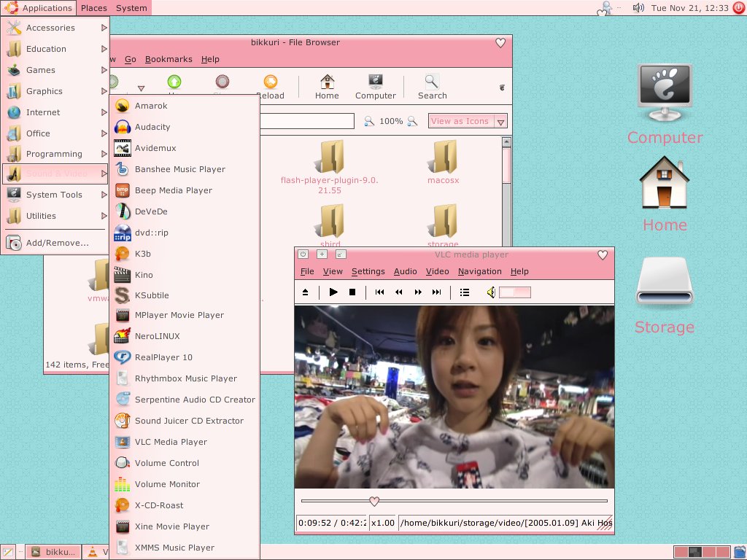Open the VLC Navigation menu
Image resolution: width=747 pixels, height=560 pixels.
[x=480, y=271]
